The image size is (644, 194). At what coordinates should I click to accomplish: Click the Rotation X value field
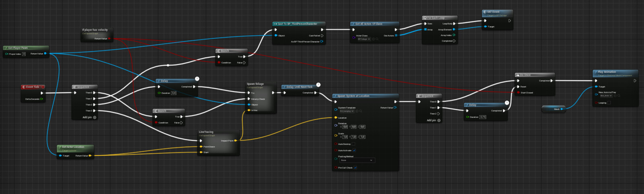click(345, 127)
